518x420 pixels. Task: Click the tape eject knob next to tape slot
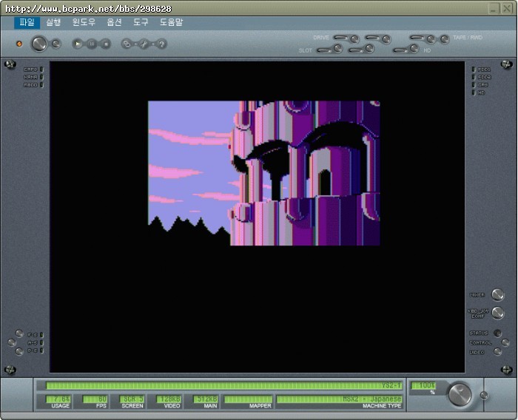click(x=431, y=39)
